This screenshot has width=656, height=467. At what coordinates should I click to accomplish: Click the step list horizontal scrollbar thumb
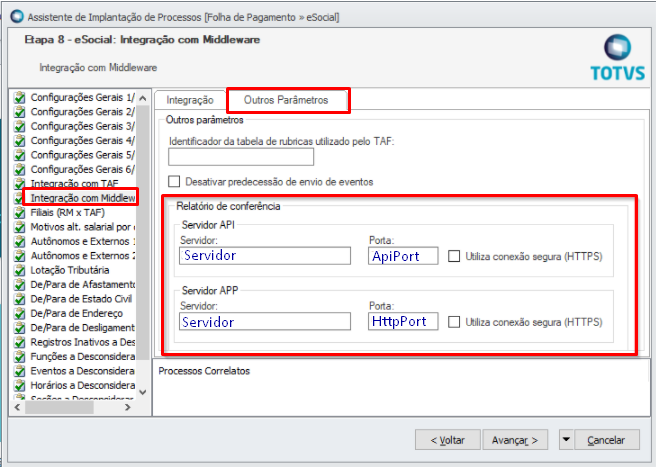coord(59,407)
